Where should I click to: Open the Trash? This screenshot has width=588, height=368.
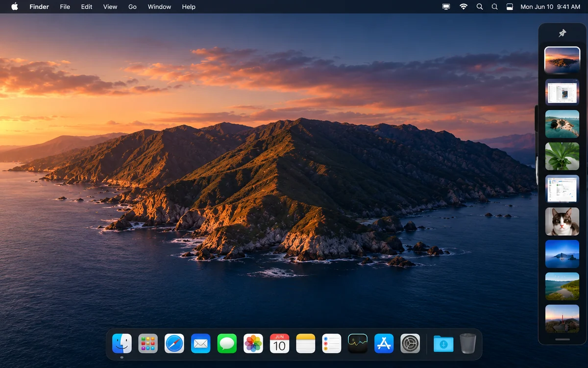(x=468, y=343)
